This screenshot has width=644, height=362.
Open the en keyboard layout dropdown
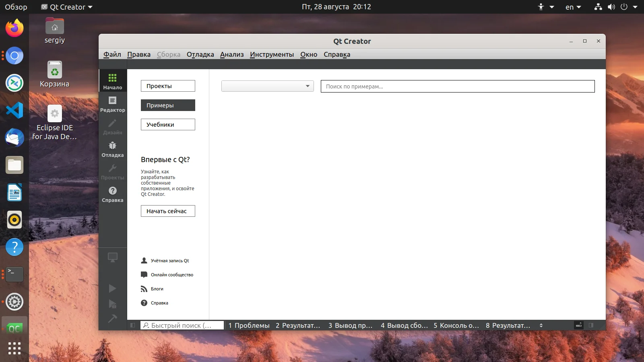click(x=573, y=7)
